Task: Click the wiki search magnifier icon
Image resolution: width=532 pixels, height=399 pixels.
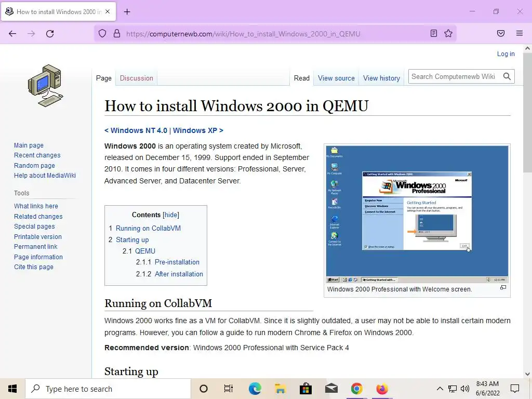Action: click(507, 77)
